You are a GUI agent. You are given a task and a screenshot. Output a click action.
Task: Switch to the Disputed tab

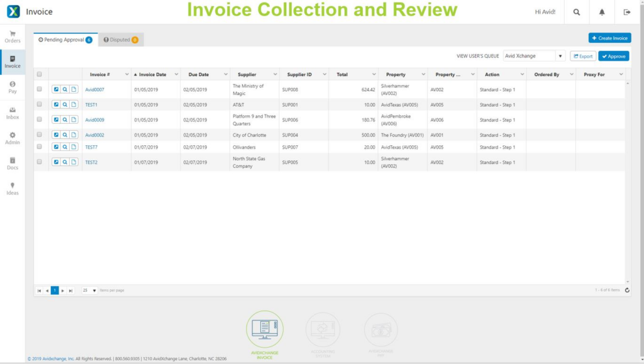tap(121, 40)
